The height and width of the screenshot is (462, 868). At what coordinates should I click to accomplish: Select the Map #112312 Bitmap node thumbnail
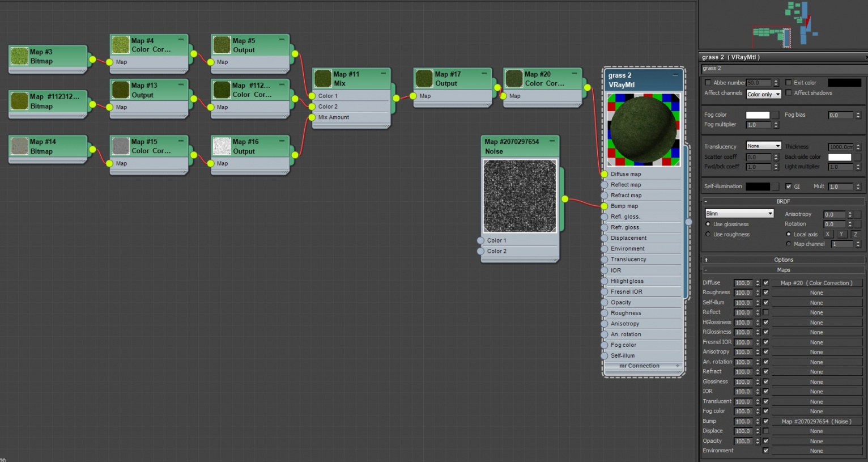click(x=19, y=101)
